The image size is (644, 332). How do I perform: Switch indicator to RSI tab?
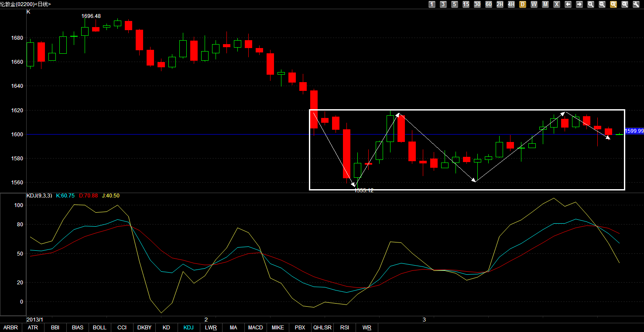tap(345, 328)
